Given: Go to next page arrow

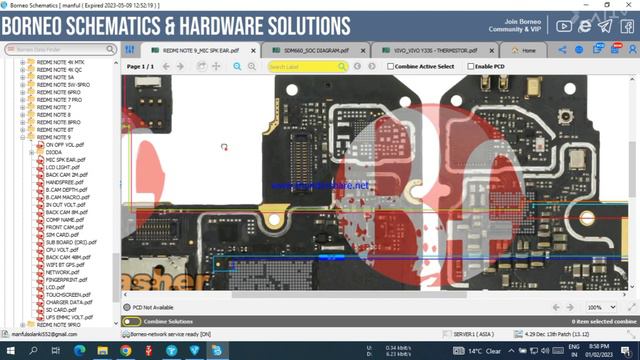Looking at the screenshot, I should pos(180,66).
